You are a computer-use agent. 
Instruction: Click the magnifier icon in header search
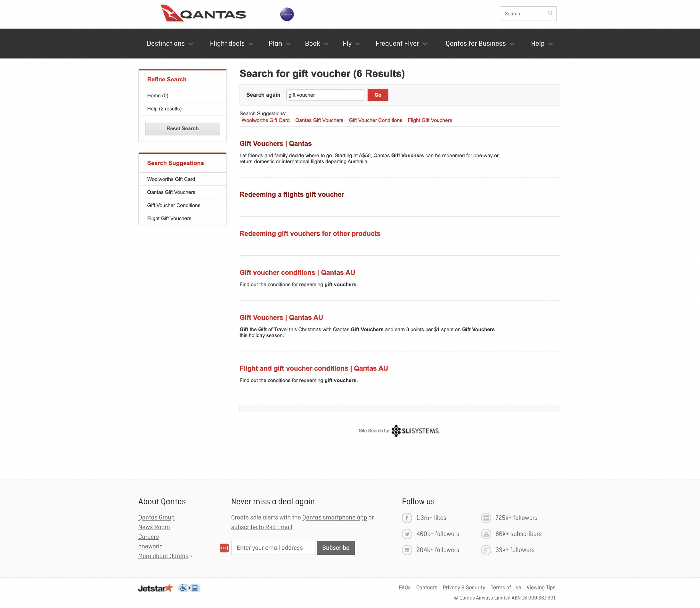[550, 13]
